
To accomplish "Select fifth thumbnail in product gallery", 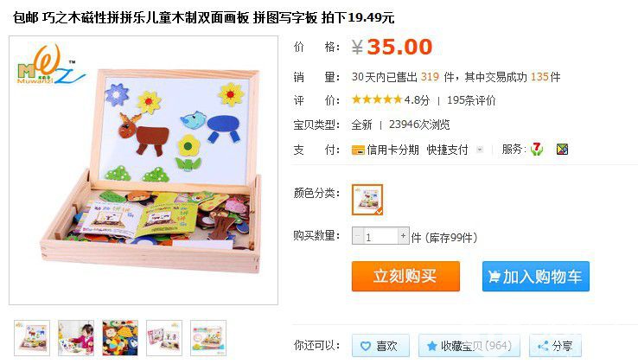I will pos(208,338).
